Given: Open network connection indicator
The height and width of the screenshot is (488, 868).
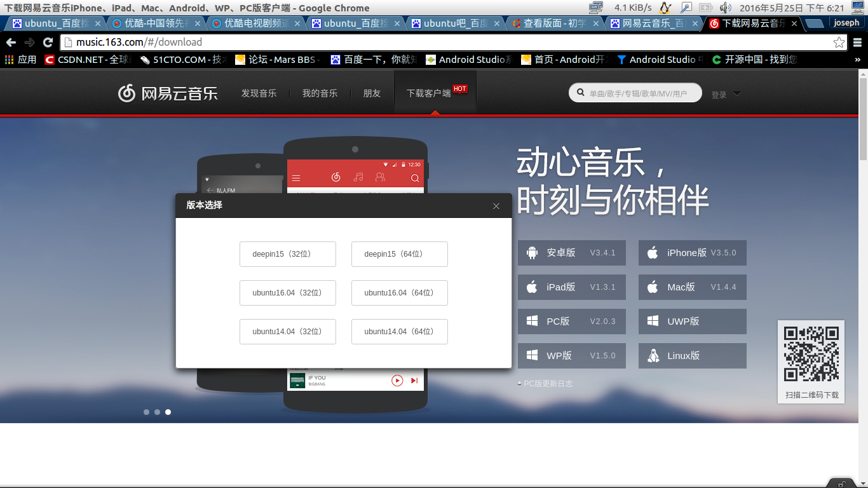Looking at the screenshot, I should tap(595, 8).
